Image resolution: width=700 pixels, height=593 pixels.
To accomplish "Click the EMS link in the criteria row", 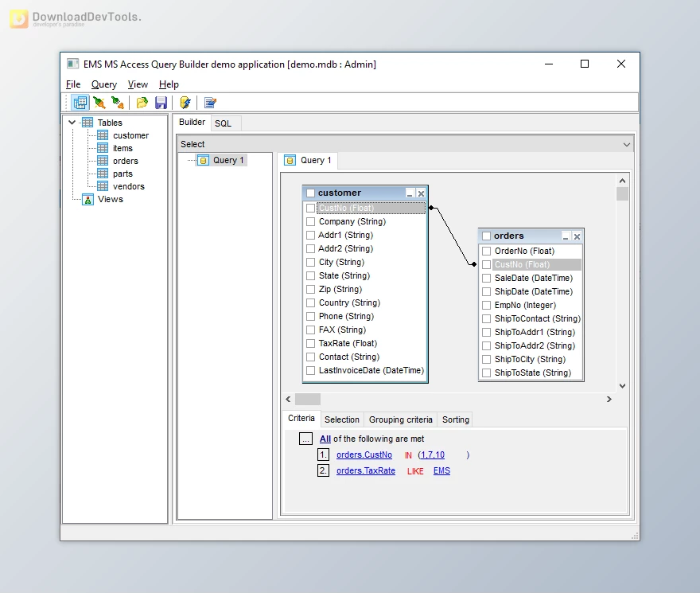I will pos(441,470).
